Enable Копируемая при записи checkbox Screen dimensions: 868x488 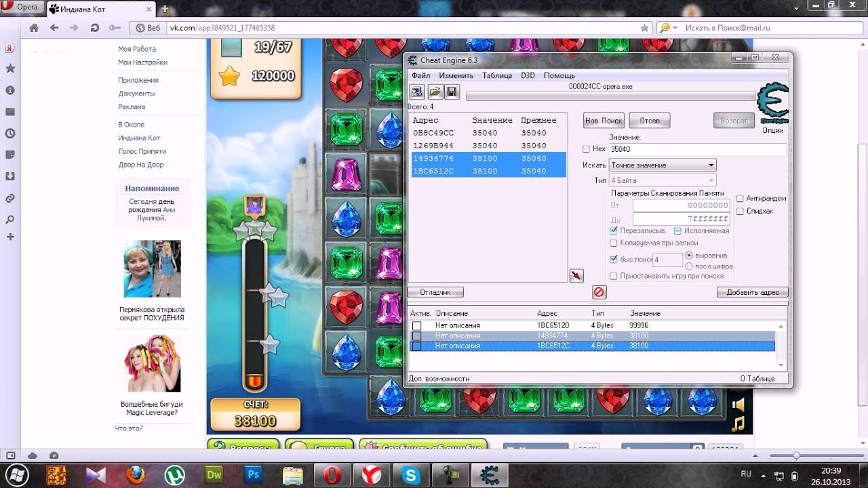point(614,243)
